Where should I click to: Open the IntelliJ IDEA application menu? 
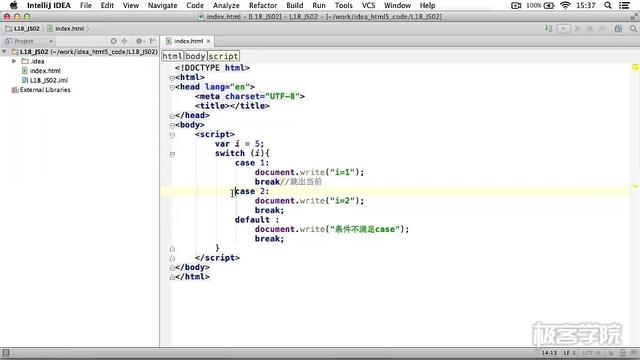coord(49,5)
